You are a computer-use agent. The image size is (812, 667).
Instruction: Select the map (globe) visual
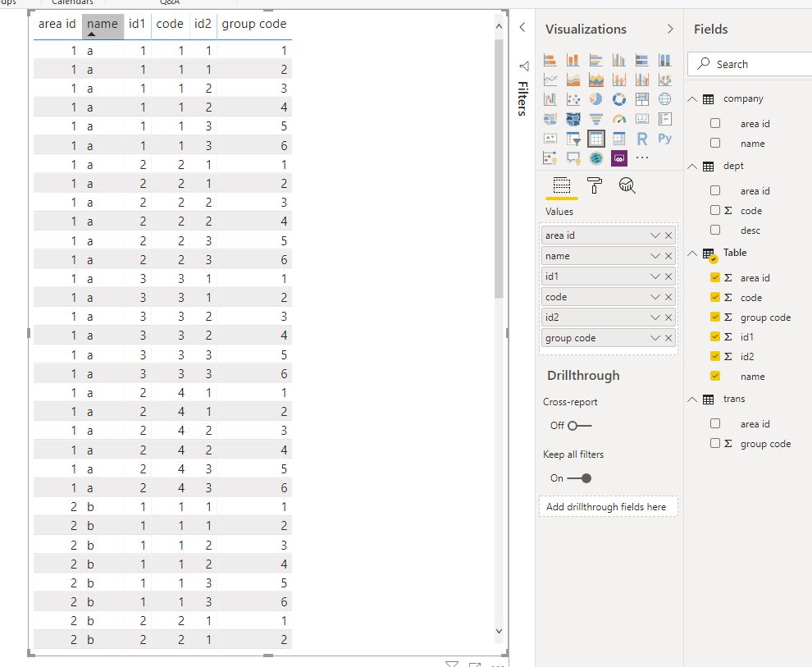pyautogui.click(x=665, y=99)
